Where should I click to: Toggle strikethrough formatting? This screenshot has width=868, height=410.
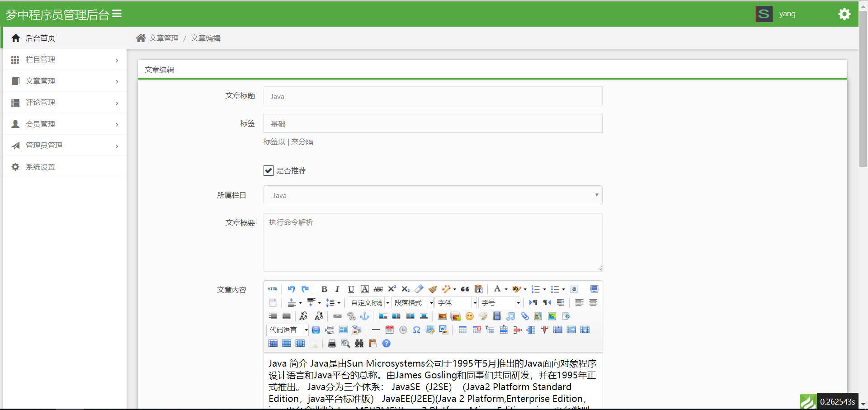click(x=378, y=289)
